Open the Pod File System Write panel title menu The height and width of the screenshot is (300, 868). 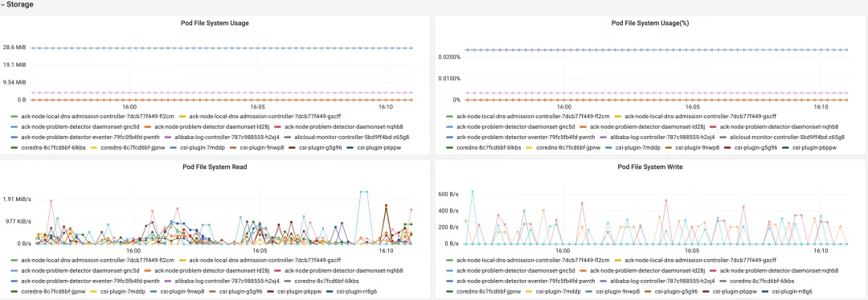pos(649,166)
